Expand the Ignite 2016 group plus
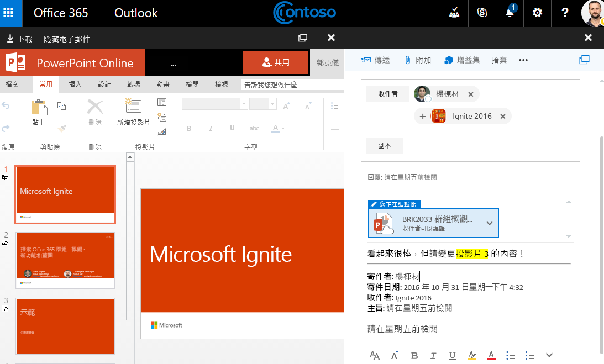 (423, 117)
